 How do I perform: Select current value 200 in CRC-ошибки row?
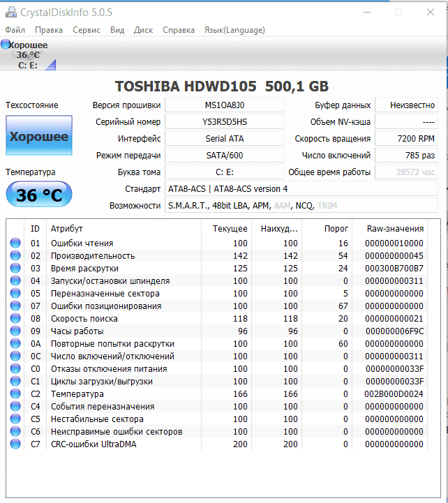coord(240,444)
